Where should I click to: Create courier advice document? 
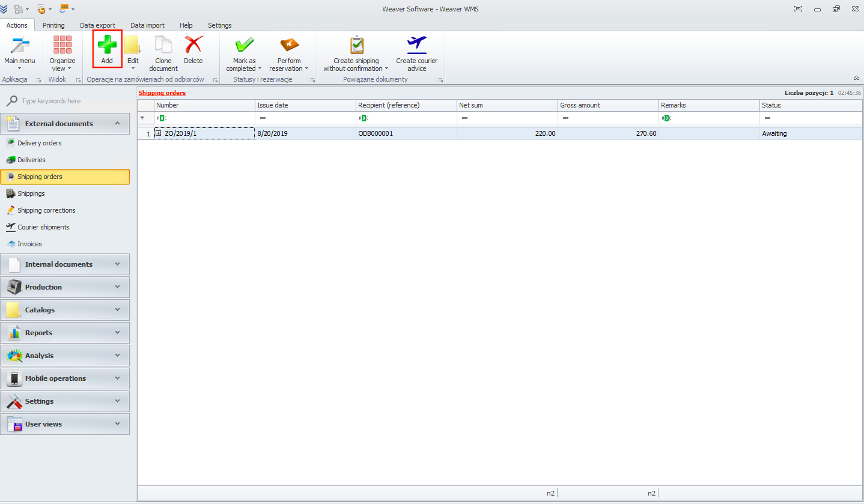416,53
